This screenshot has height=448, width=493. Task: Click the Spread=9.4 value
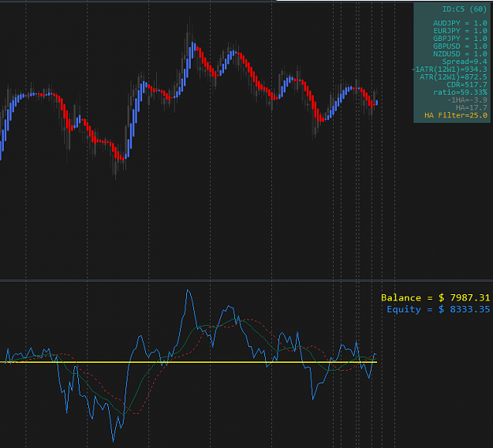click(465, 62)
